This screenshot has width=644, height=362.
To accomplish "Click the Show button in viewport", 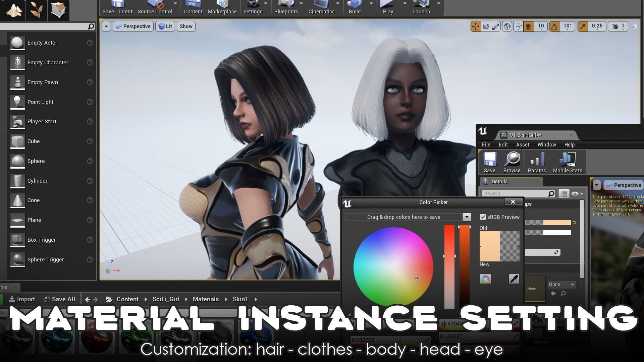I will [186, 26].
